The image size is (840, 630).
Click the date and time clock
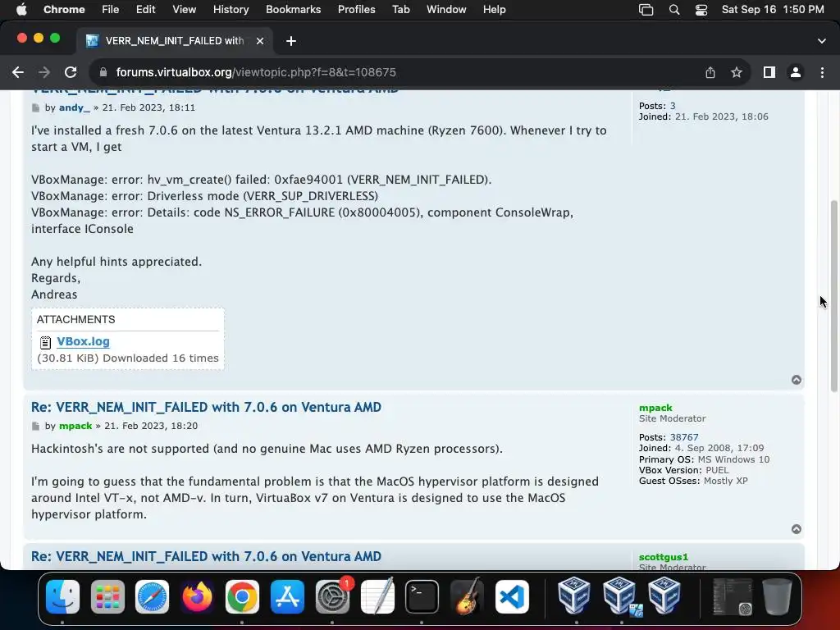(x=773, y=10)
